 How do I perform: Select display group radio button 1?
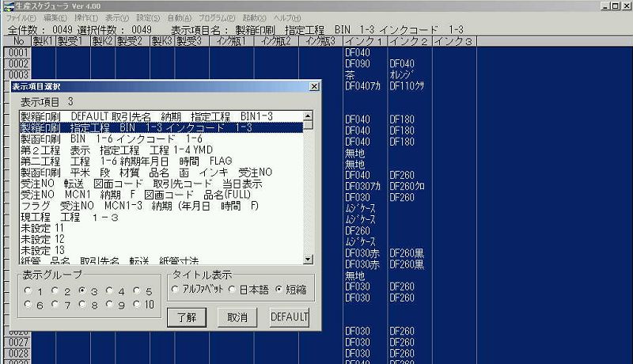[x=29, y=290]
